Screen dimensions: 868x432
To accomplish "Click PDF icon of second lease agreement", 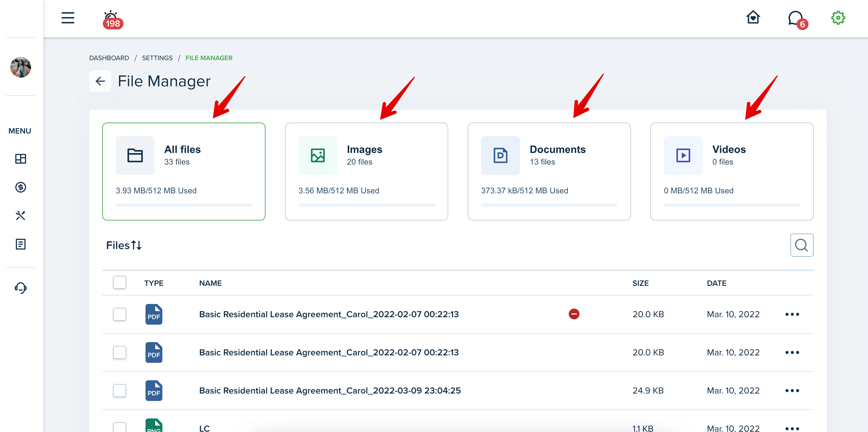I will (154, 352).
